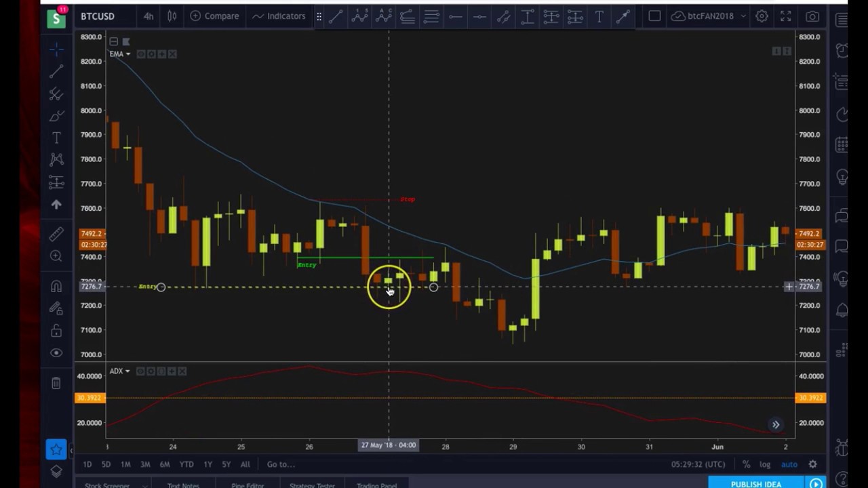
Task: Open the watchlist panel in right sidebar
Action: click(x=842, y=19)
